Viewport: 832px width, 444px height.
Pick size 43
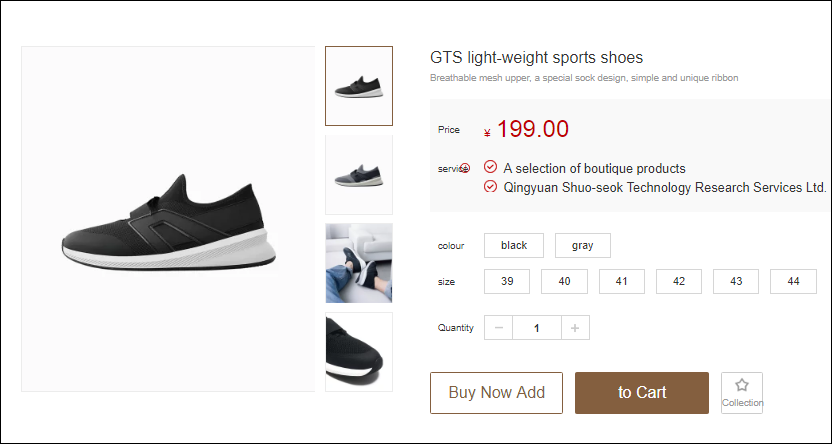(x=736, y=282)
